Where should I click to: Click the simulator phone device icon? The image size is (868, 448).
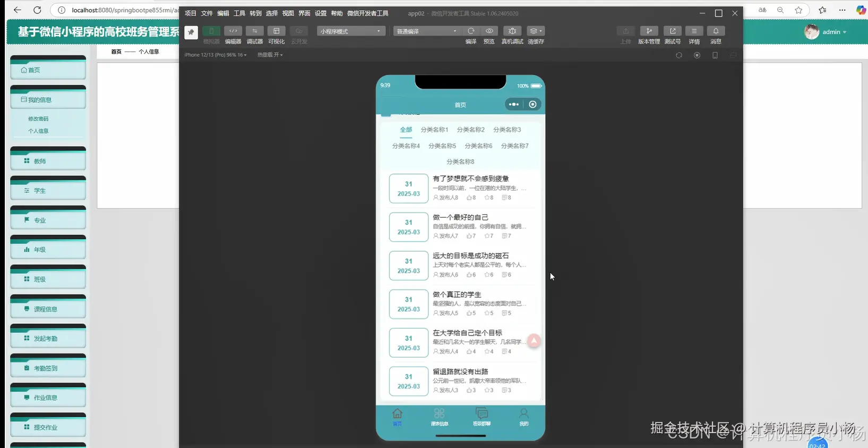pos(715,55)
